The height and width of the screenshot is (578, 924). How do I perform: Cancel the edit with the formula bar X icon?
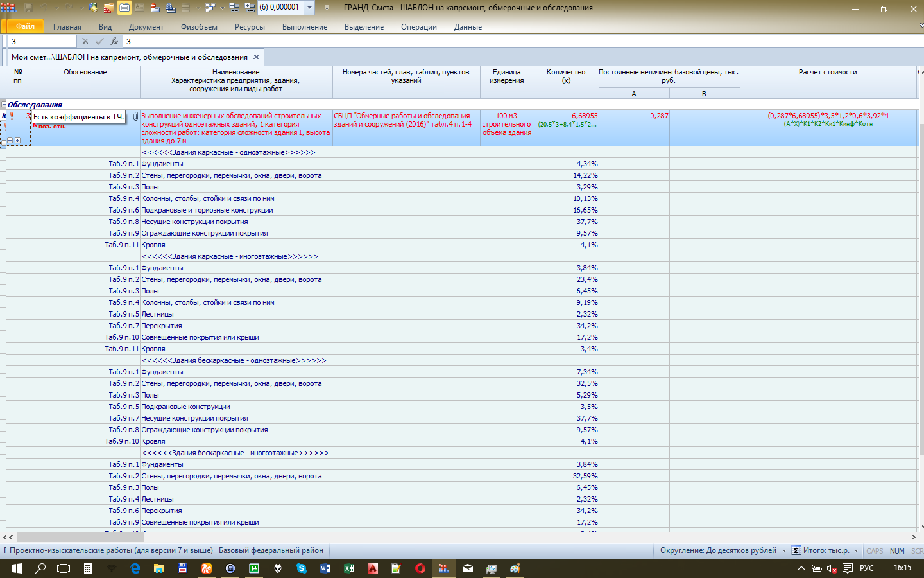85,41
